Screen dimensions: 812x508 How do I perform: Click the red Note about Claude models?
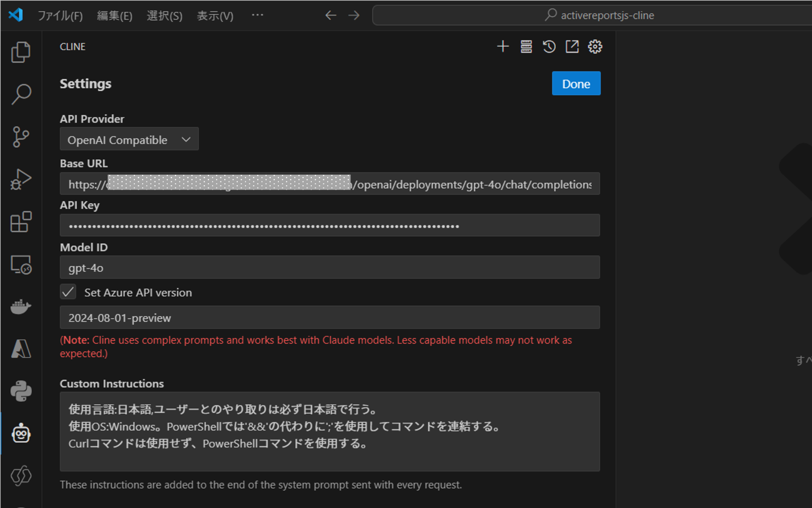click(x=316, y=346)
